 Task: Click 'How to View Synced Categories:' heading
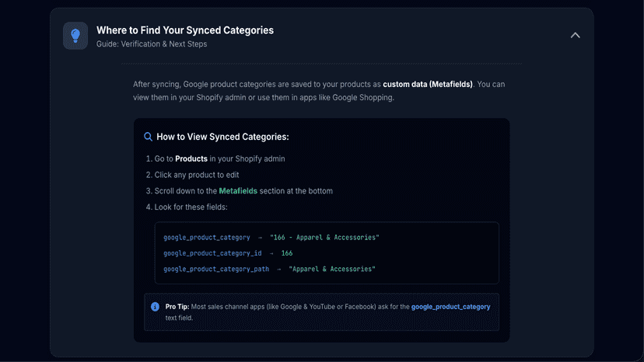pyautogui.click(x=222, y=137)
